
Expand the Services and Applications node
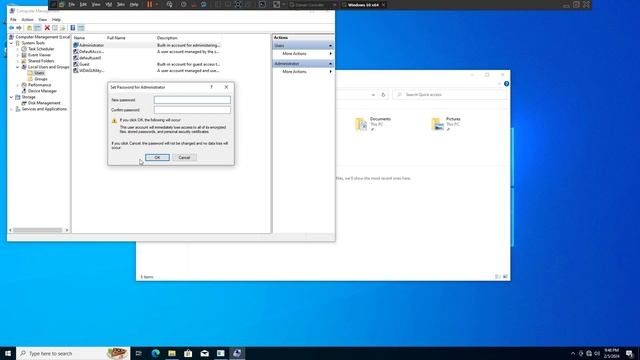click(x=11, y=109)
